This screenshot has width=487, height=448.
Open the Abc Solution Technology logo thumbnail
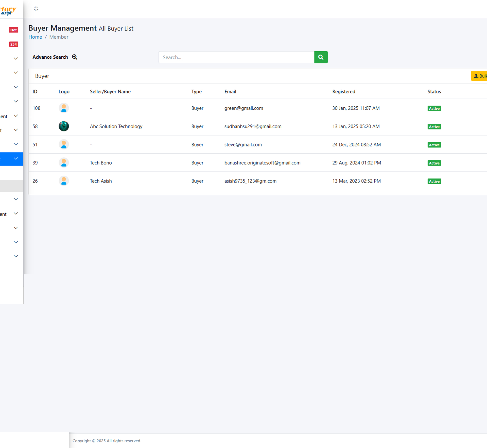pyautogui.click(x=64, y=126)
